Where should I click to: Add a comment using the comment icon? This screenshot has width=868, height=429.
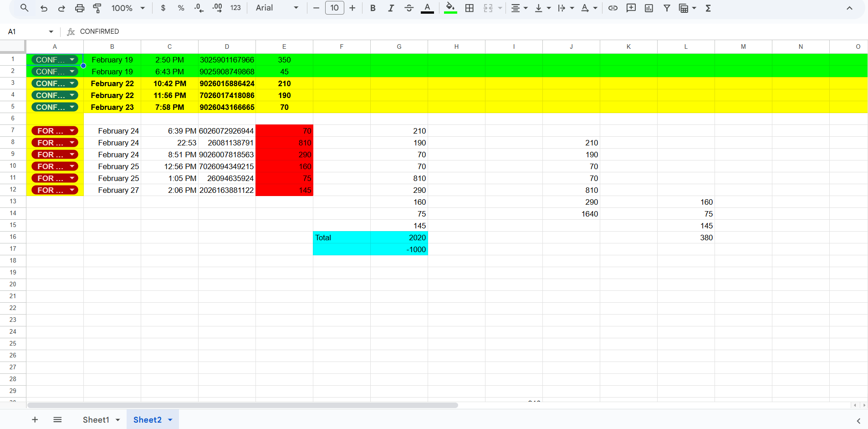click(x=631, y=8)
